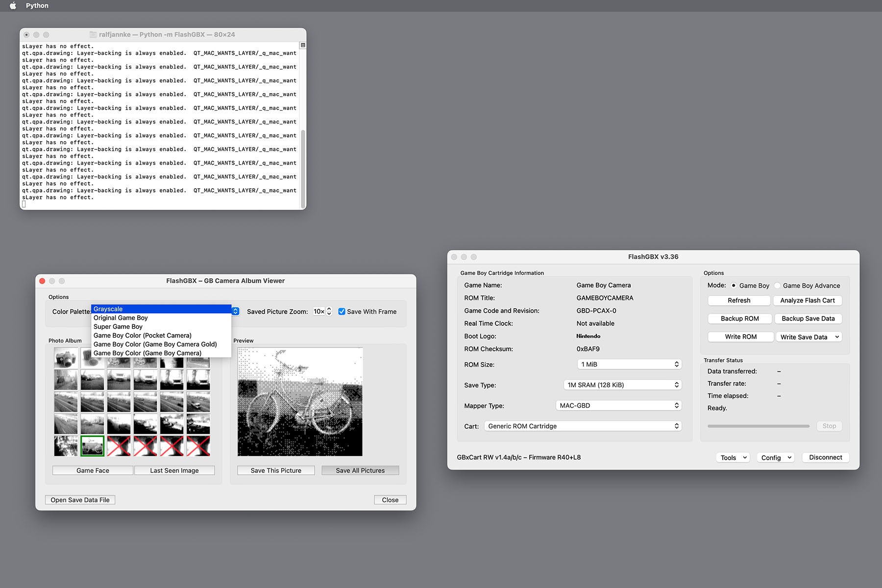Switch mode to Game Boy Advance
Viewport: 882px width, 588px height.
[x=777, y=286]
